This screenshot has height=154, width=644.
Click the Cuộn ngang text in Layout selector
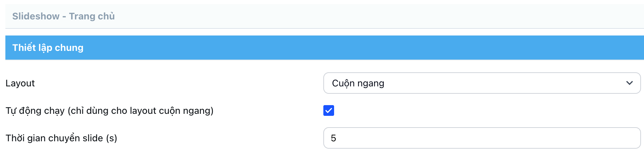coord(358,83)
